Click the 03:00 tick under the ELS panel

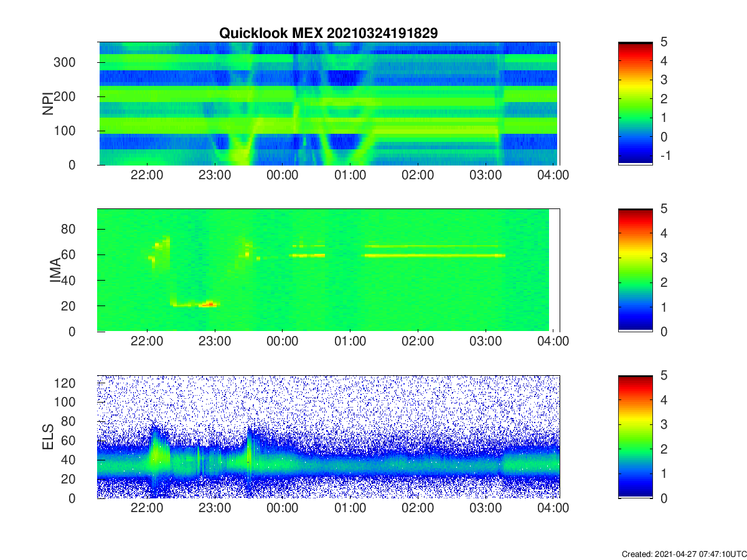486,509
